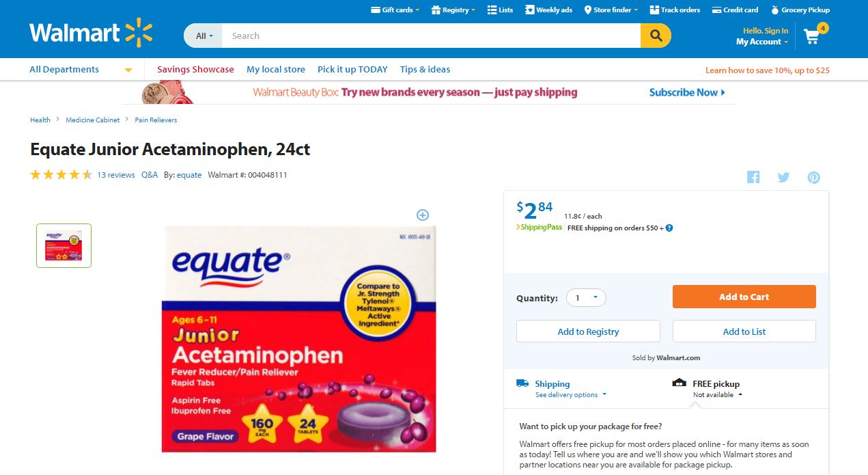Select the product image thumbnail
This screenshot has width=868, height=475.
tap(64, 245)
